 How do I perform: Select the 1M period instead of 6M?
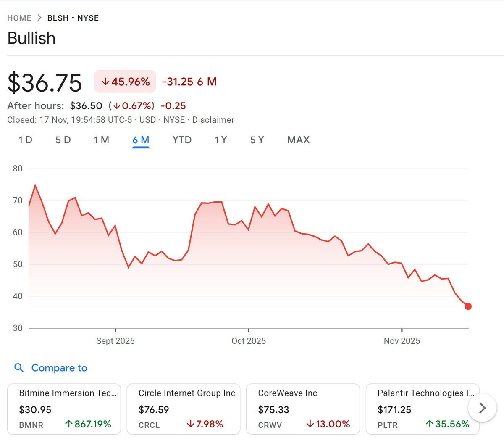tap(102, 140)
